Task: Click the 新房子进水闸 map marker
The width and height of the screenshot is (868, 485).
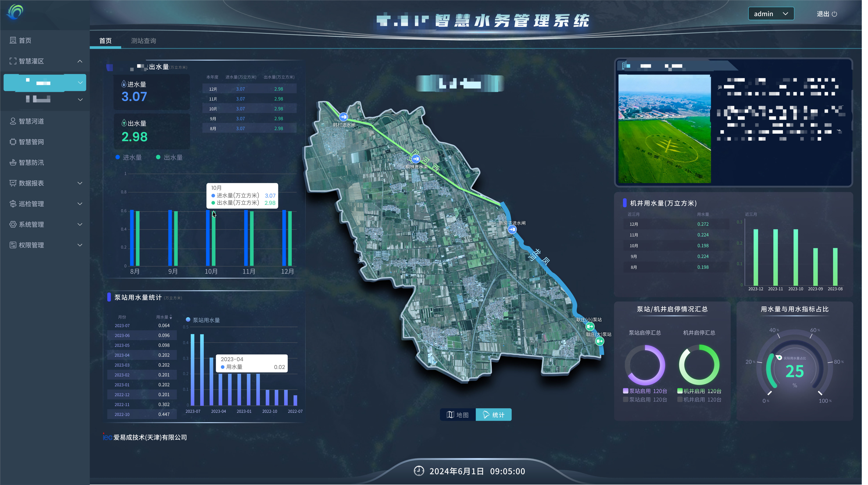Action: [512, 229]
